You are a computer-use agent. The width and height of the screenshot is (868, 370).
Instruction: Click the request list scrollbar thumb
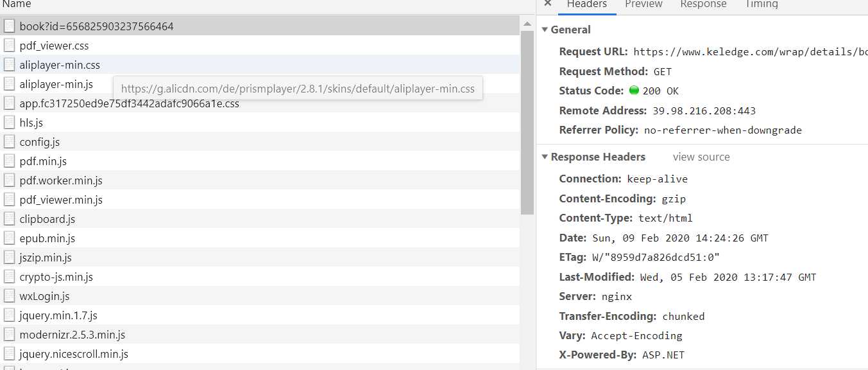[527, 123]
